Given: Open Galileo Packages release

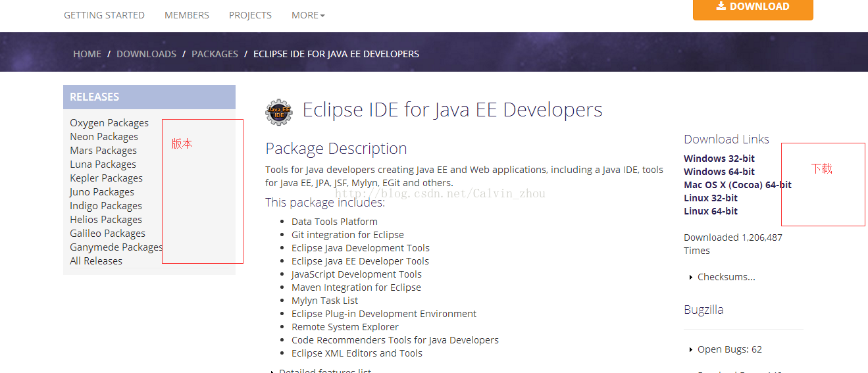Looking at the screenshot, I should click(x=108, y=234).
